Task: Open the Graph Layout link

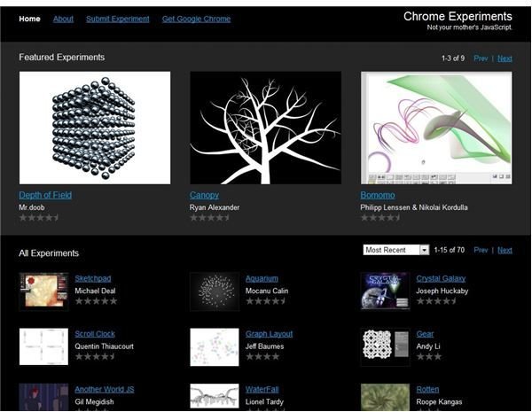Action: pyautogui.click(x=269, y=334)
